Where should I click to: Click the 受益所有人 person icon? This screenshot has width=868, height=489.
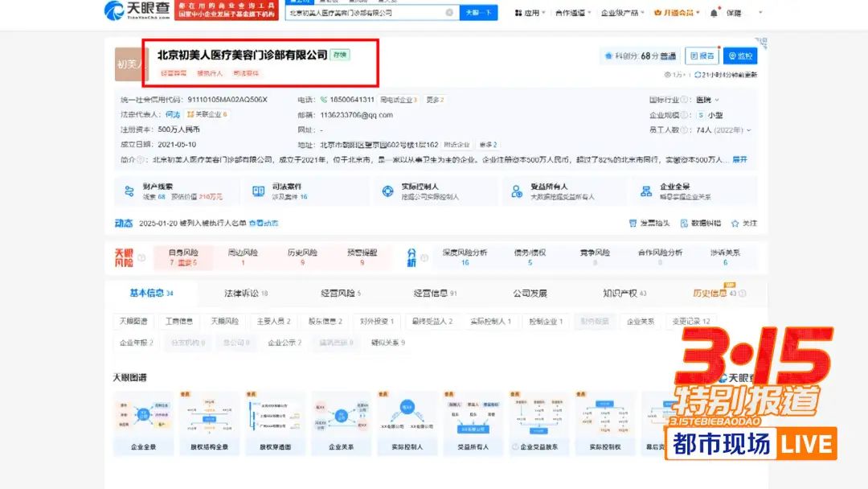click(517, 191)
